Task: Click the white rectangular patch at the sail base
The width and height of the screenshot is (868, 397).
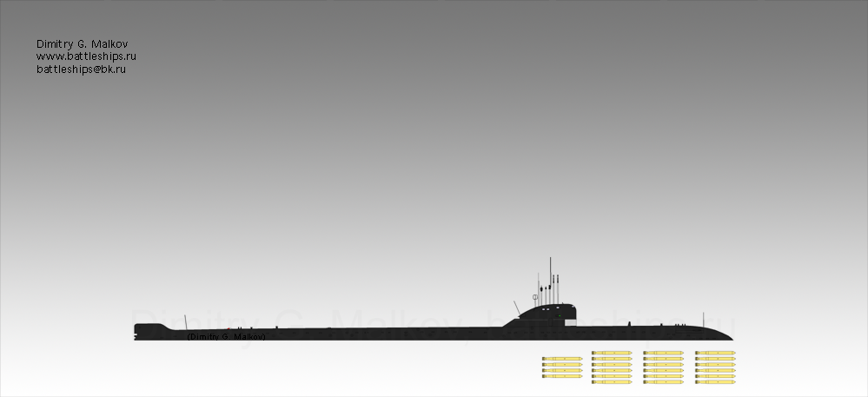Action: (570, 321)
